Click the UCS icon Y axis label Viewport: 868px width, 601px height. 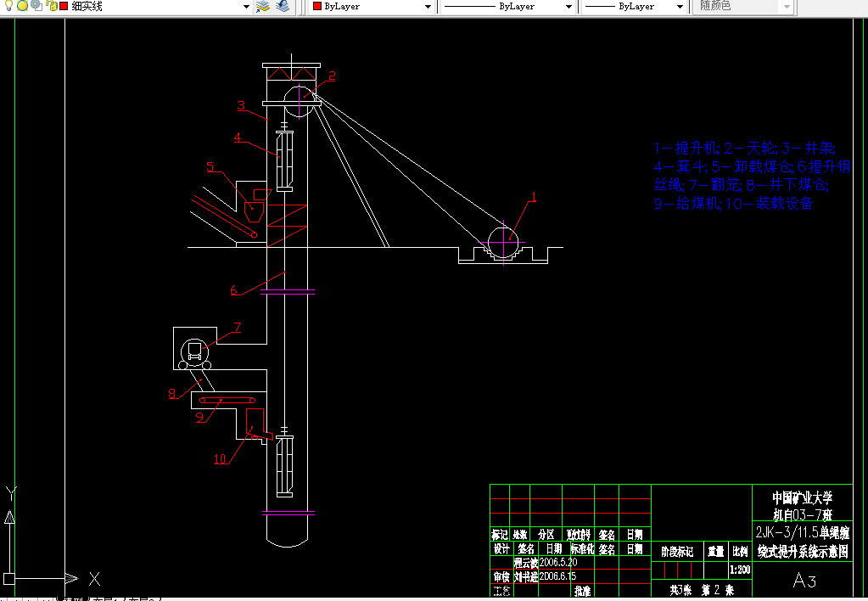pos(11,492)
